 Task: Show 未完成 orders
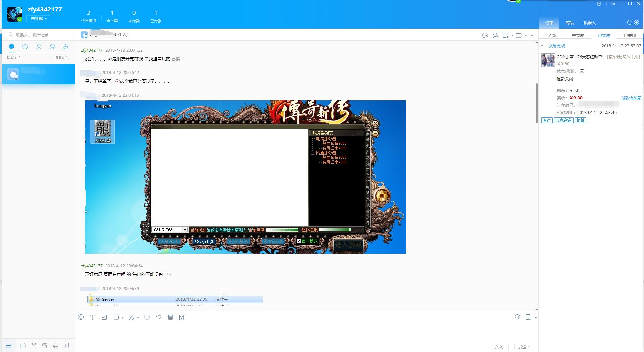pyautogui.click(x=578, y=35)
